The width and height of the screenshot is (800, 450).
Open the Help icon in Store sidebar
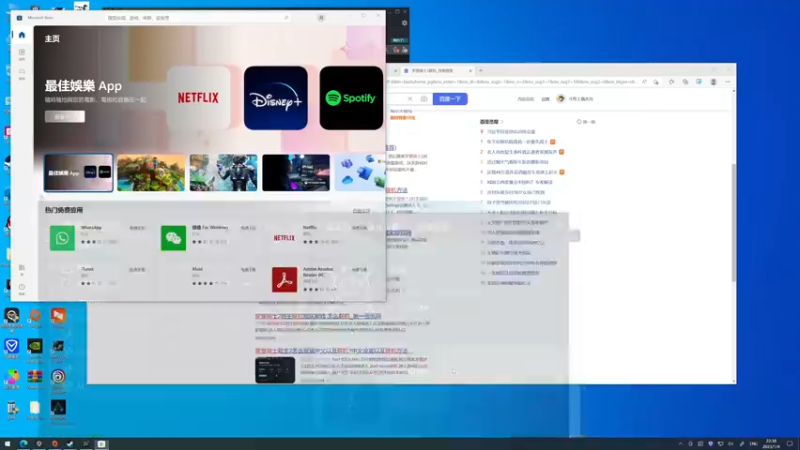point(21,289)
